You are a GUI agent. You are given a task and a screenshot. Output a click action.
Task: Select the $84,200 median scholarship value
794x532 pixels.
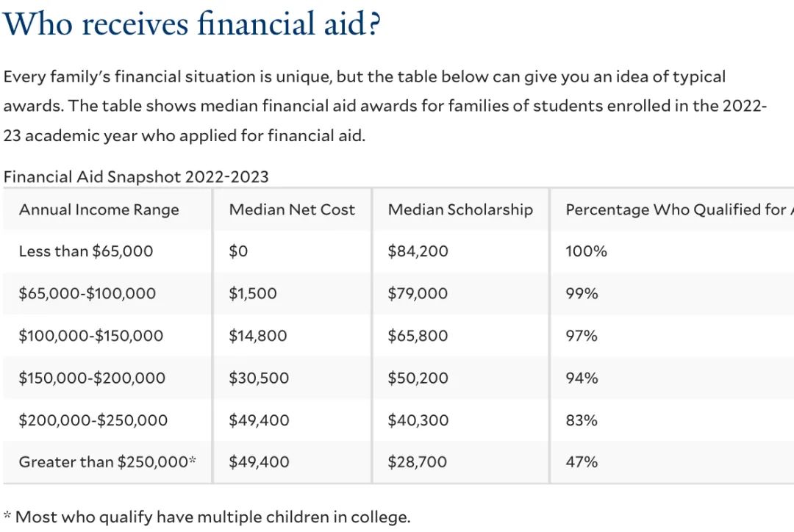pyautogui.click(x=418, y=251)
